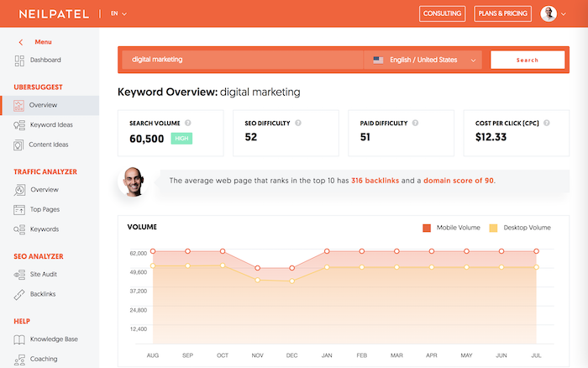Viewport: 588px width, 368px height.
Task: Click the SEO ANALYZER section heading
Action: point(39,256)
